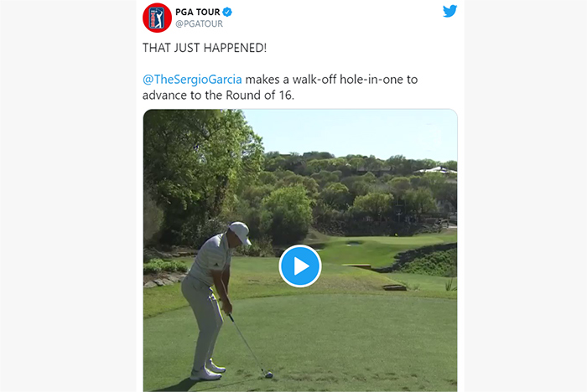Click the "advance to the Round of 16." text

[x=218, y=95]
